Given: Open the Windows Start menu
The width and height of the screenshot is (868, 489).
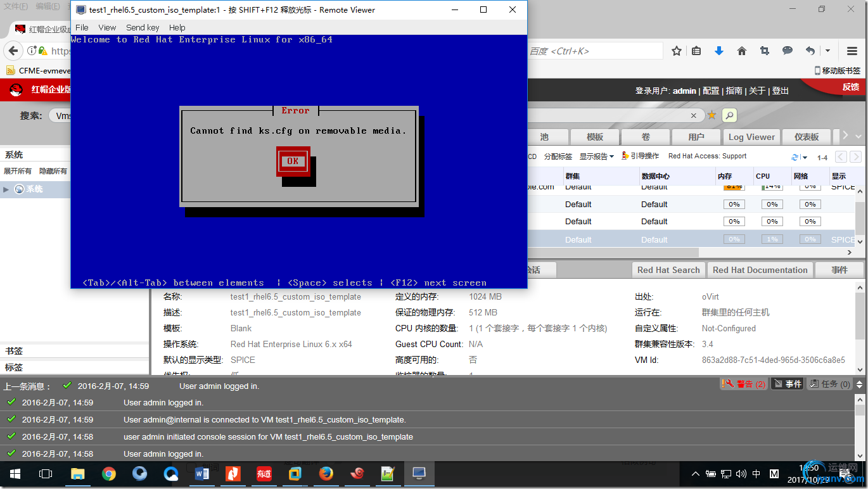Looking at the screenshot, I should [x=14, y=474].
